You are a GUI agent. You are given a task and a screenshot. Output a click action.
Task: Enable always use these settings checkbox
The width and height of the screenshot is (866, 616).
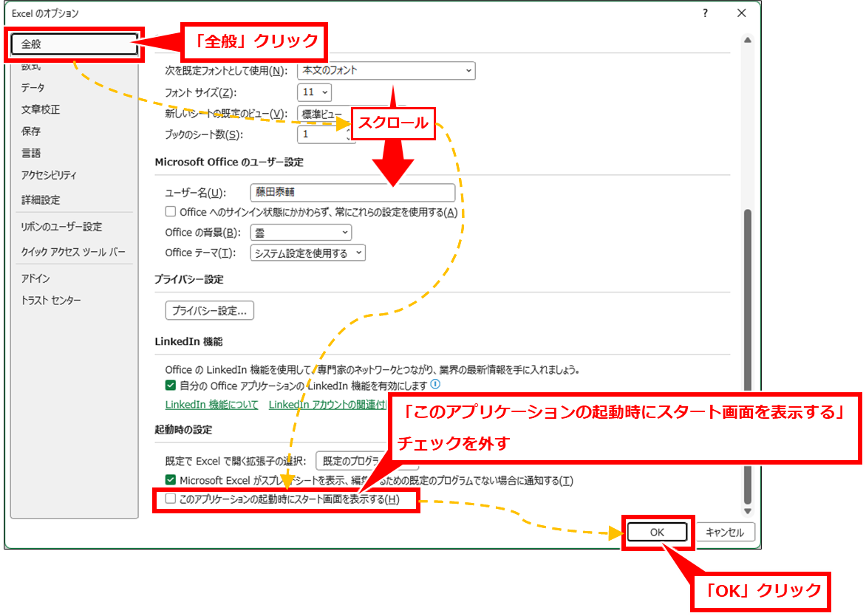171,212
